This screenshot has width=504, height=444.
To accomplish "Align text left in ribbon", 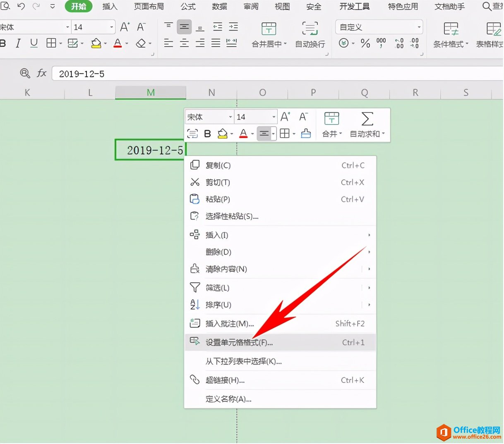I will [168, 43].
